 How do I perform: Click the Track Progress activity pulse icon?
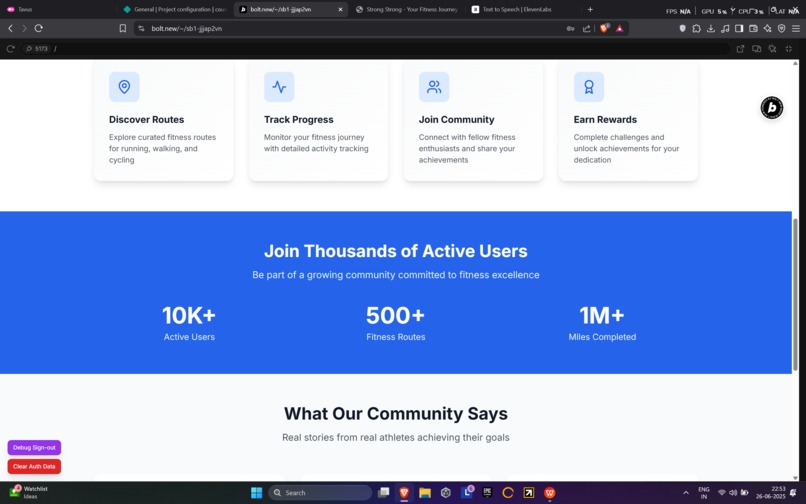[x=279, y=86]
